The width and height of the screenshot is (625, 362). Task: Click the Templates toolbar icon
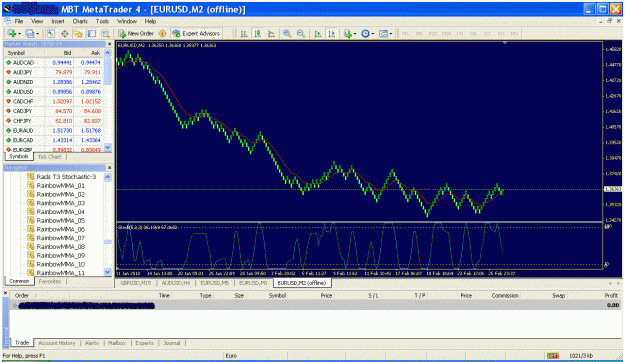pos(383,34)
